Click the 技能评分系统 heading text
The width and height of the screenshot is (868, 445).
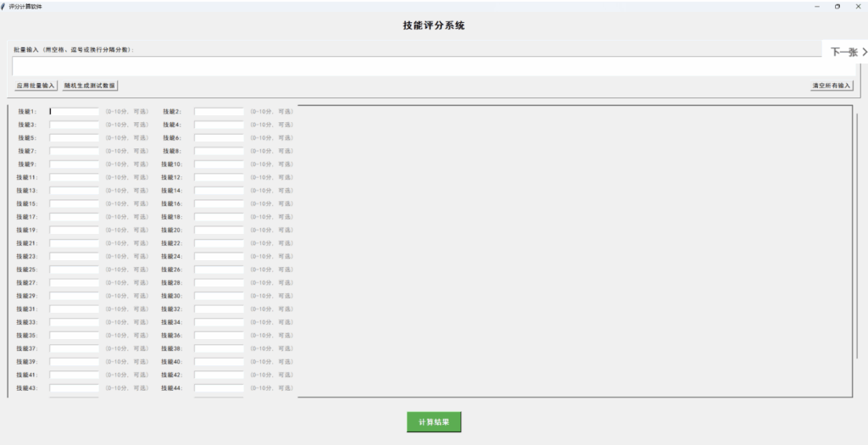click(x=434, y=25)
